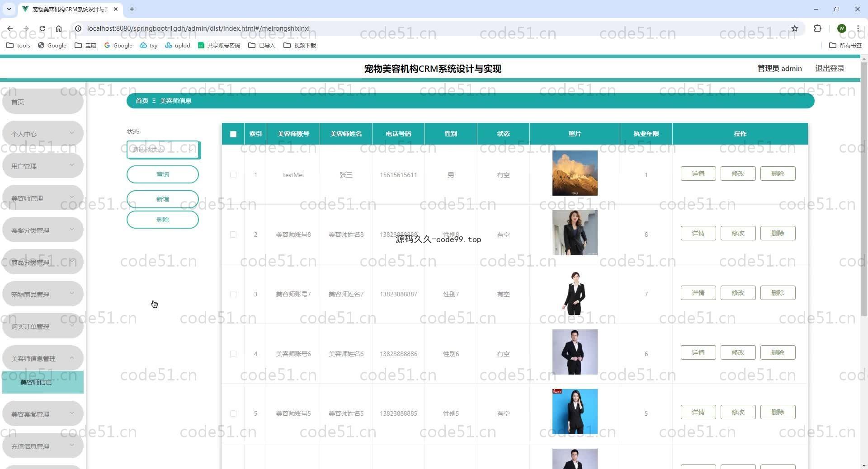This screenshot has height=469, width=868.
Task: Expand the 充值信息管理 sidebar menu
Action: tap(43, 446)
